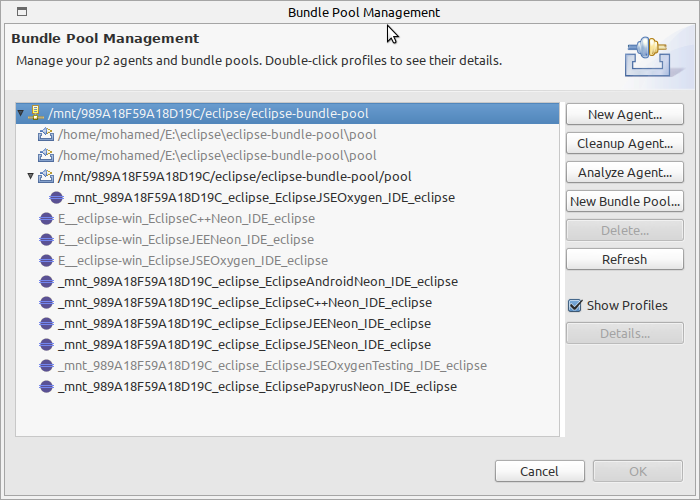Select _mnt EclipseJEENeon_IDE_eclipse profile
The width and height of the screenshot is (700, 500).
tap(244, 324)
